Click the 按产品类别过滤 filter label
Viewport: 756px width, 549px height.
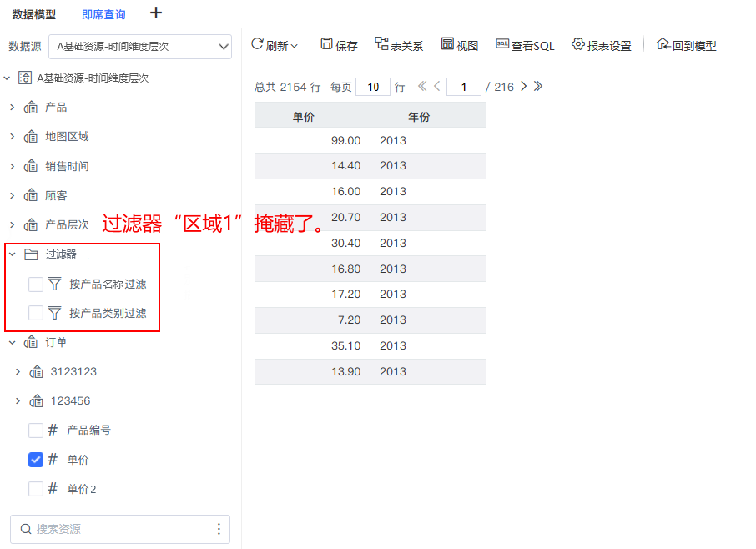pyautogui.click(x=108, y=314)
